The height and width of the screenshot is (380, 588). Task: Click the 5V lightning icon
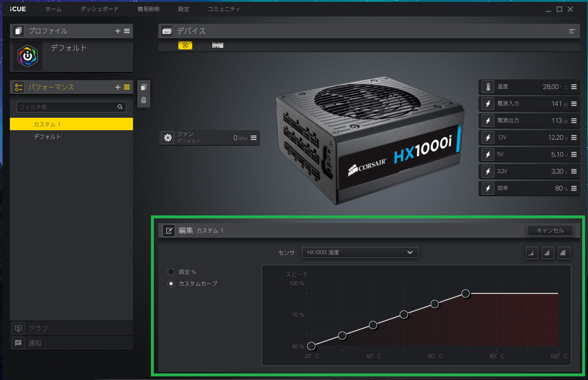point(488,154)
